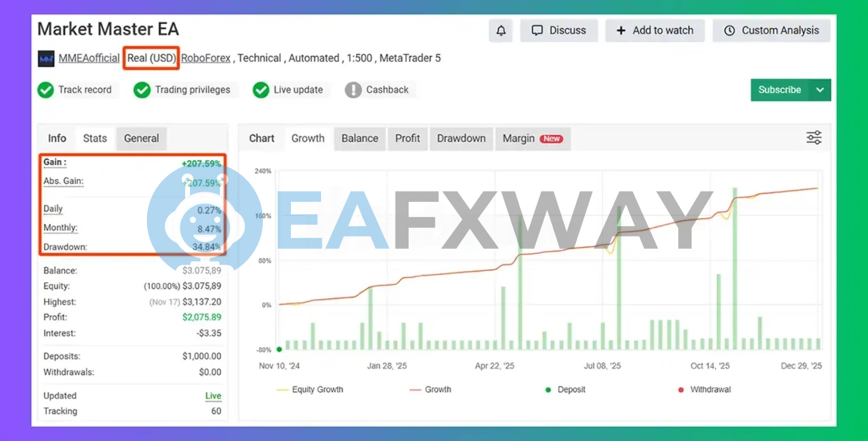Click the Cashback exclamation icon
868x441 pixels.
[x=353, y=90]
